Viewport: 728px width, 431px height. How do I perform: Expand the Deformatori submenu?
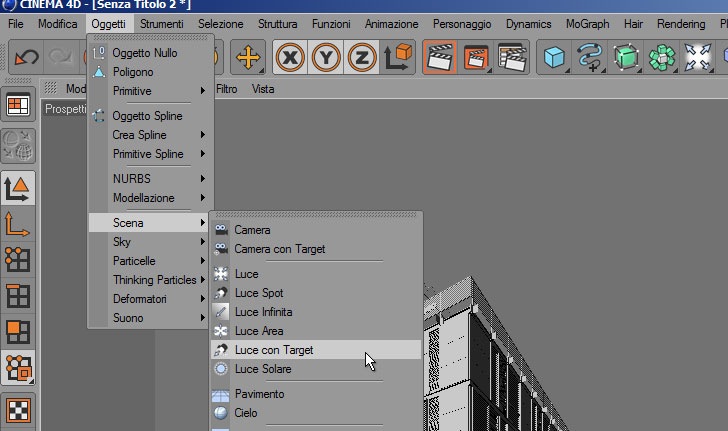coord(150,299)
